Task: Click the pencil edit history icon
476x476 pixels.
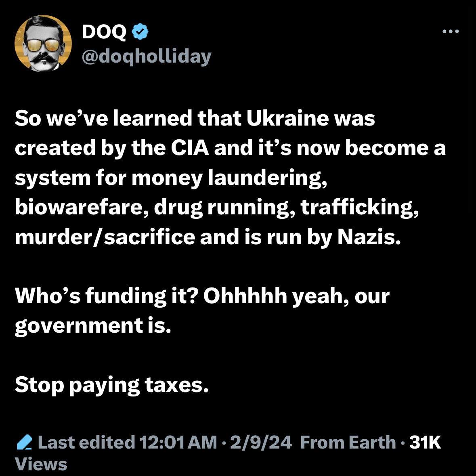Action: coord(24,442)
